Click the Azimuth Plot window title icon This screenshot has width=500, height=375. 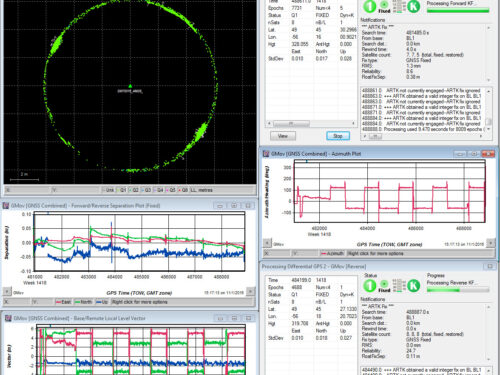(x=266, y=154)
